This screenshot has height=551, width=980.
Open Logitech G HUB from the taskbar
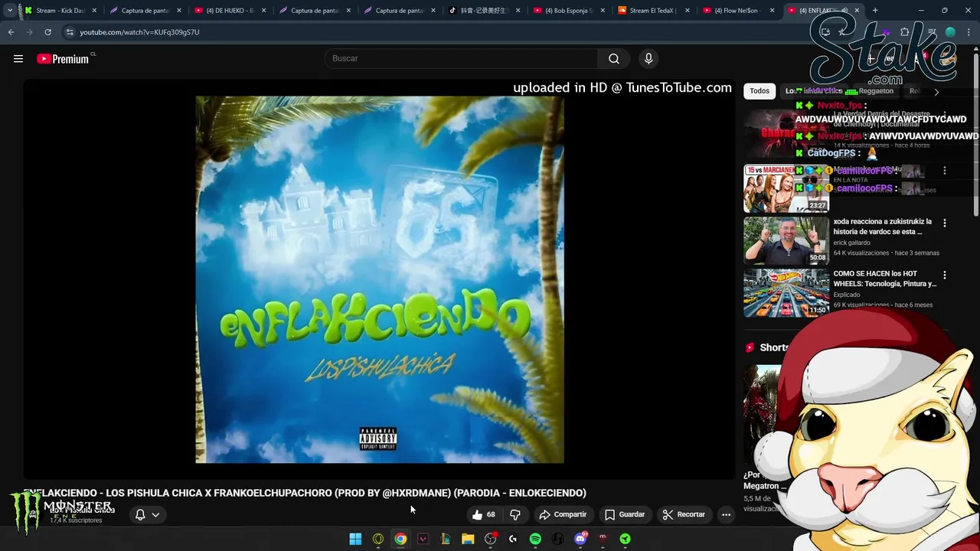(513, 539)
